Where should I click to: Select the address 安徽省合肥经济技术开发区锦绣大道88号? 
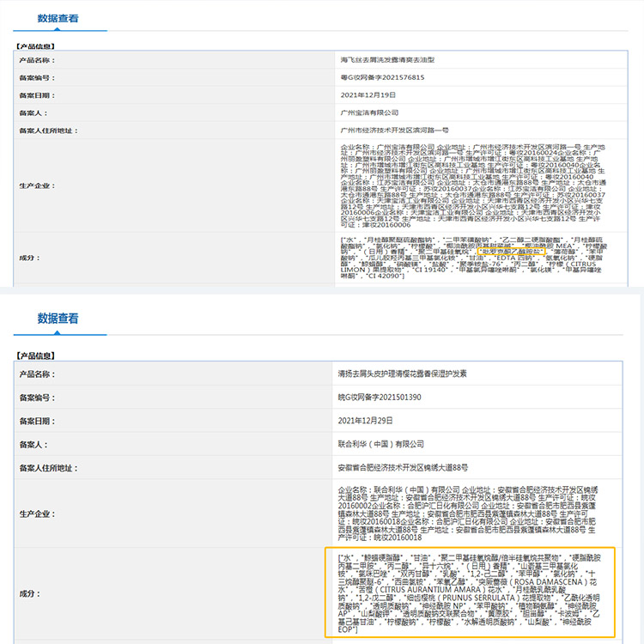pyautogui.click(x=403, y=467)
